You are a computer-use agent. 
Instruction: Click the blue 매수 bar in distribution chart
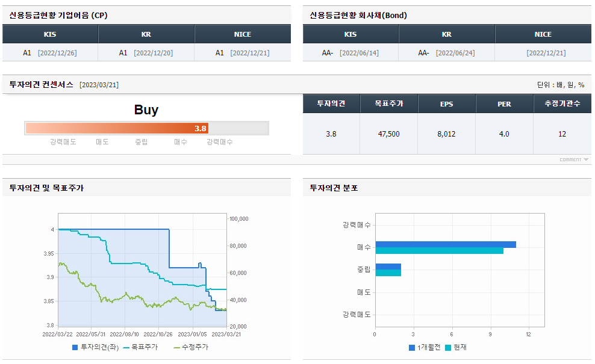coord(446,244)
